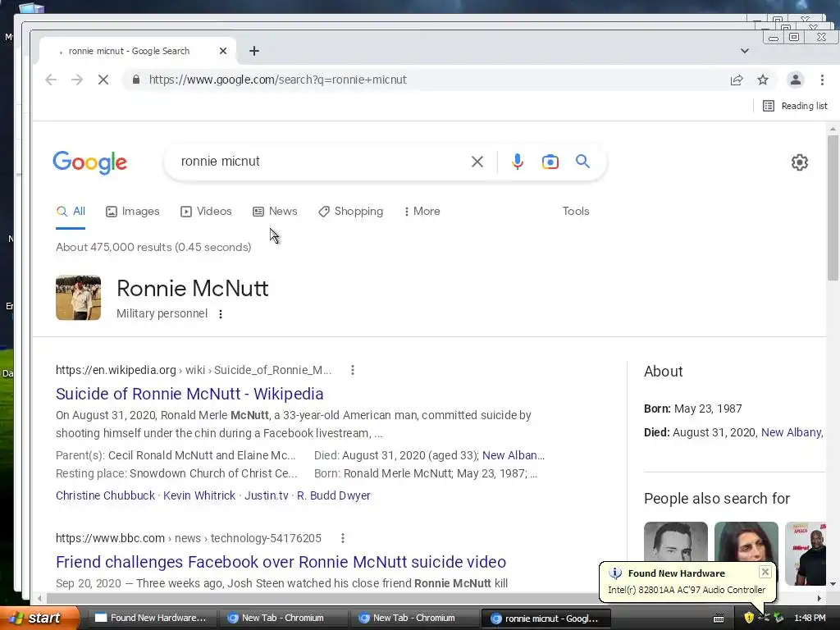Open the Windows start menu
The height and width of the screenshot is (630, 840).
click(39, 619)
